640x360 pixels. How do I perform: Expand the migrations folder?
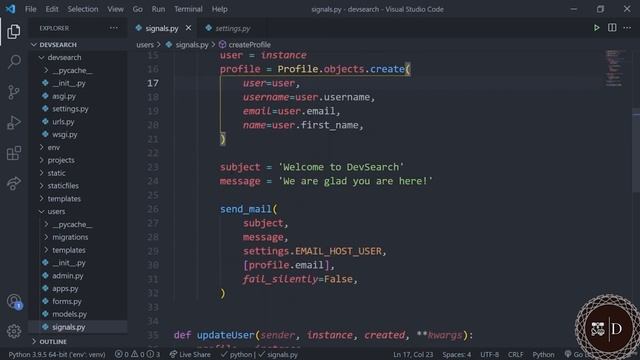(x=78, y=237)
